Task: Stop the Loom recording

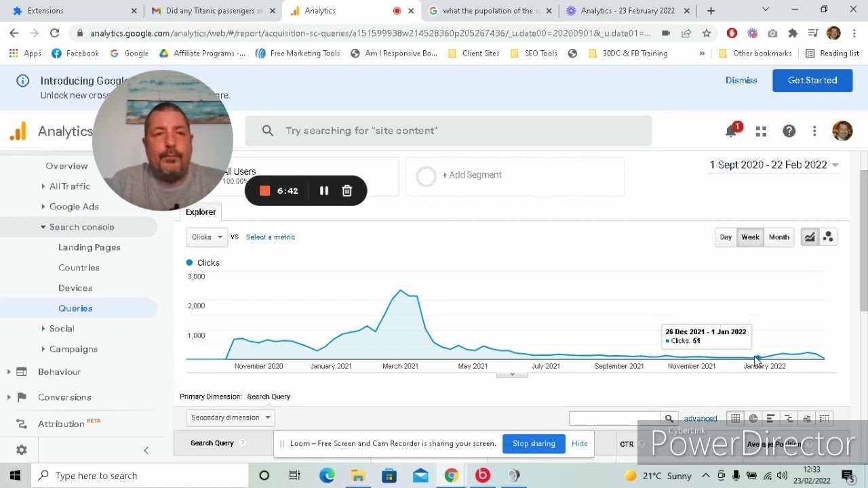Action: tap(265, 191)
